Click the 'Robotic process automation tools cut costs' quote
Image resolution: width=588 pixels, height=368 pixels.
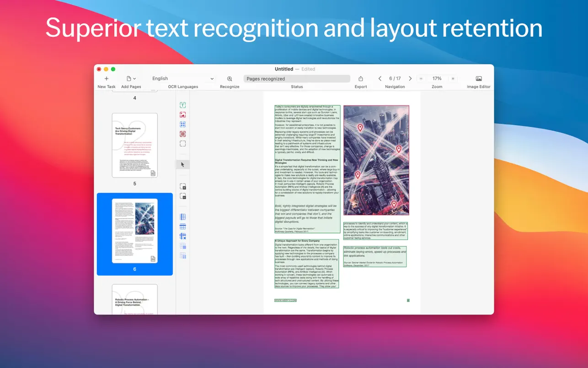(374, 252)
